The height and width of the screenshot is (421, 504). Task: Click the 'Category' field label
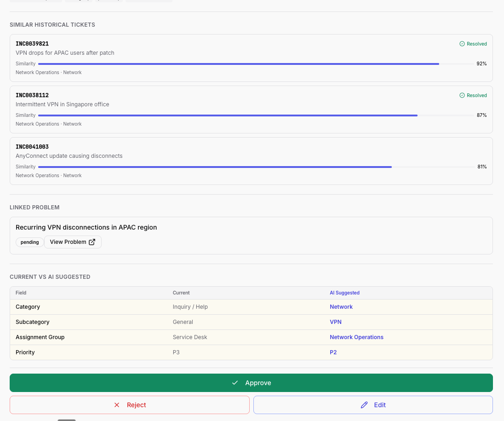pos(28,307)
